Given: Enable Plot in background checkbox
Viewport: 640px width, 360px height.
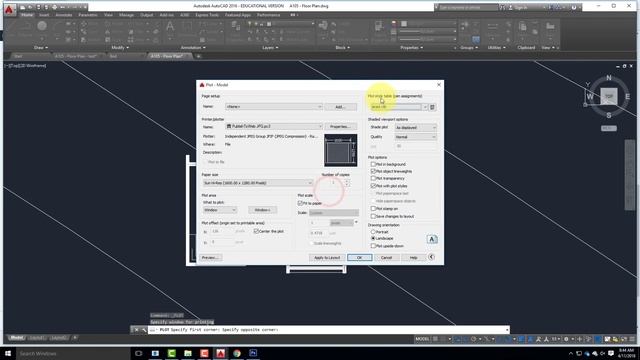Looking at the screenshot, I should click(x=373, y=164).
